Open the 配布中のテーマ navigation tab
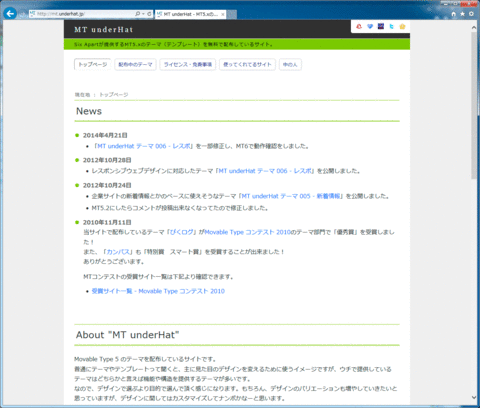 (x=135, y=64)
